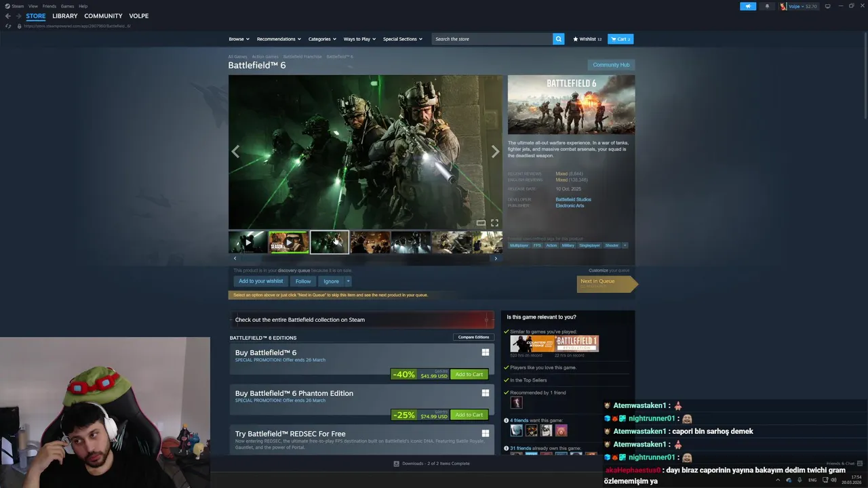Image resolution: width=868 pixels, height=488 pixels.
Task: Open the VOLPE profile tab
Action: click(x=138, y=16)
